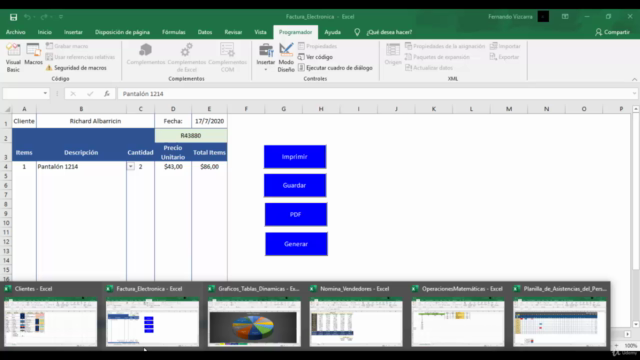Click the Redo arrow icon
This screenshot has height=360, width=640.
44,17
